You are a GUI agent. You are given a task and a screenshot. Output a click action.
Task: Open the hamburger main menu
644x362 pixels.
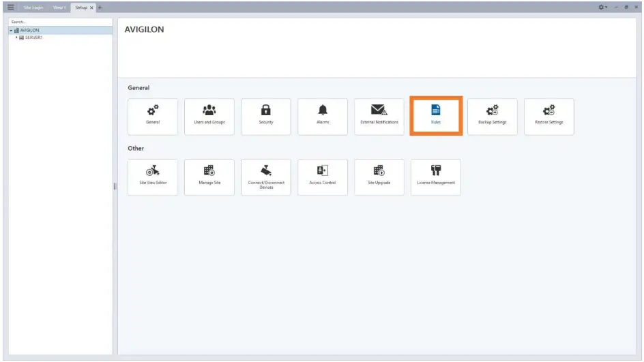[x=11, y=7]
